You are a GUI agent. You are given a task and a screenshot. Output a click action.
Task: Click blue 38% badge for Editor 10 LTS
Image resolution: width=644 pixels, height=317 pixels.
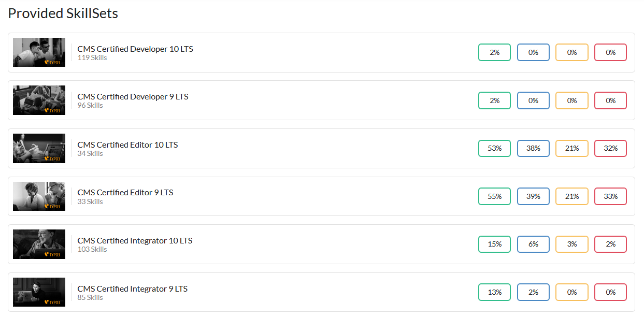click(x=533, y=148)
